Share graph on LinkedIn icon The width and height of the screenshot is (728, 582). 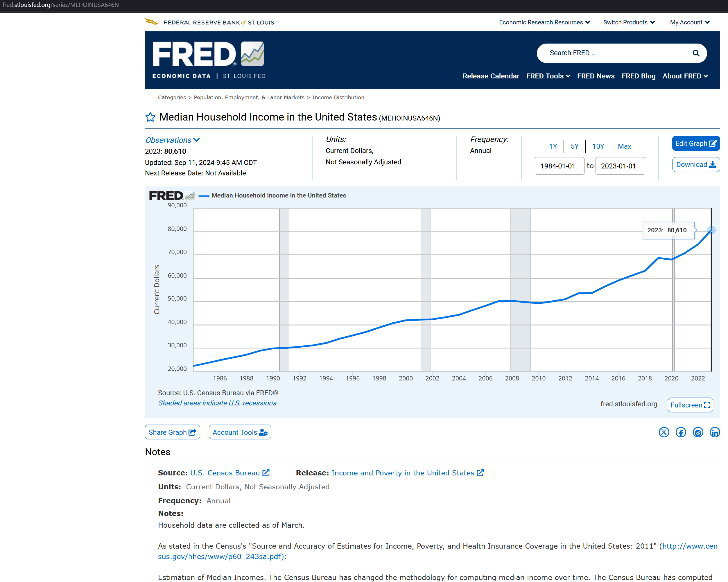click(715, 432)
